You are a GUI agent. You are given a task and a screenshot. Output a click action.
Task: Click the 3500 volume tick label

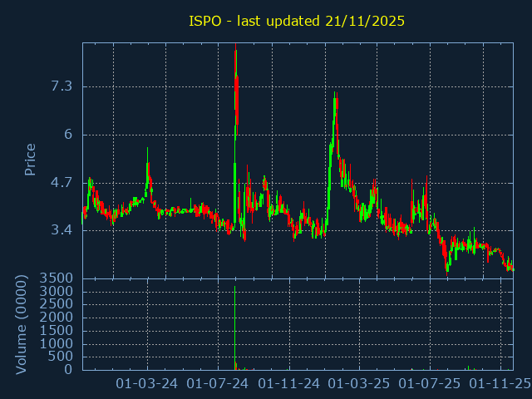56,278
